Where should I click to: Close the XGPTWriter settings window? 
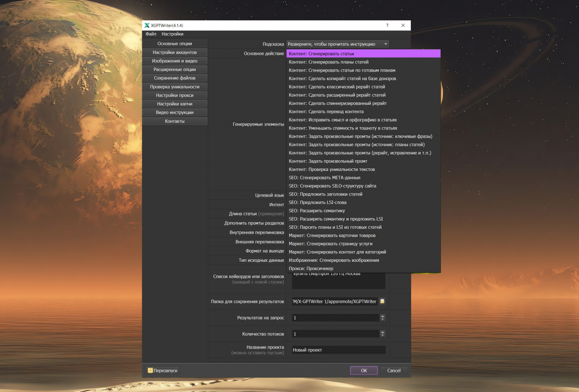click(x=403, y=25)
